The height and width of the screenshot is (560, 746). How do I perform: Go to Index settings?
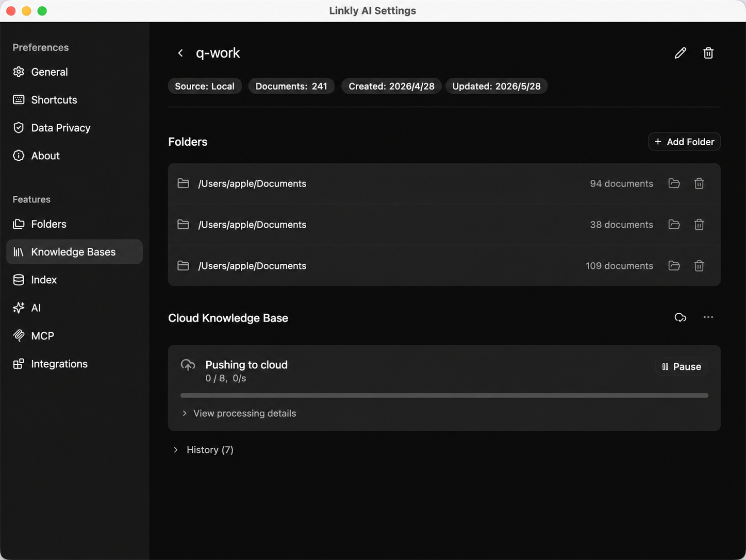pos(75,280)
